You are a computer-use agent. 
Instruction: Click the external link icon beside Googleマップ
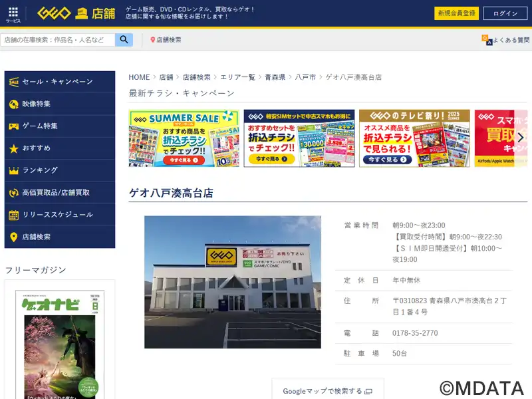click(x=368, y=392)
